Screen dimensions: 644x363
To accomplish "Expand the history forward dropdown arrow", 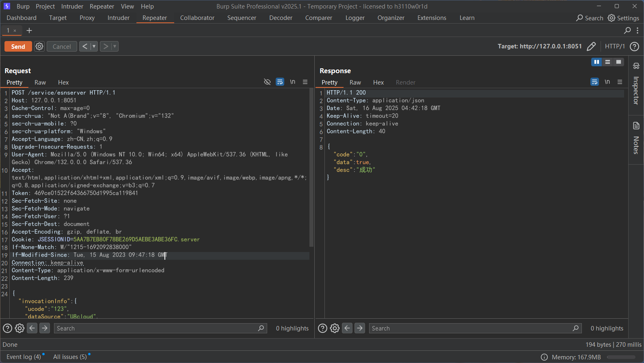I will point(115,46).
